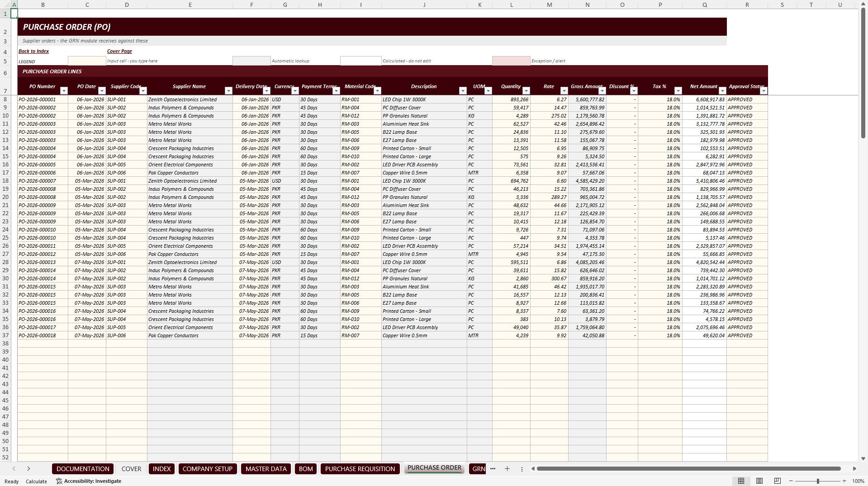868x486 pixels.
Task: Switch to the COVER sheet tab
Action: 131,469
